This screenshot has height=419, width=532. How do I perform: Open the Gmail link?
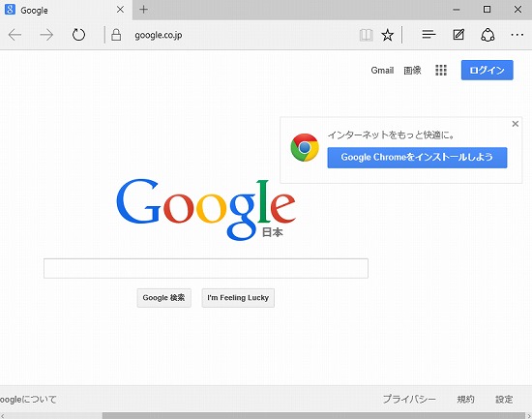coord(382,71)
